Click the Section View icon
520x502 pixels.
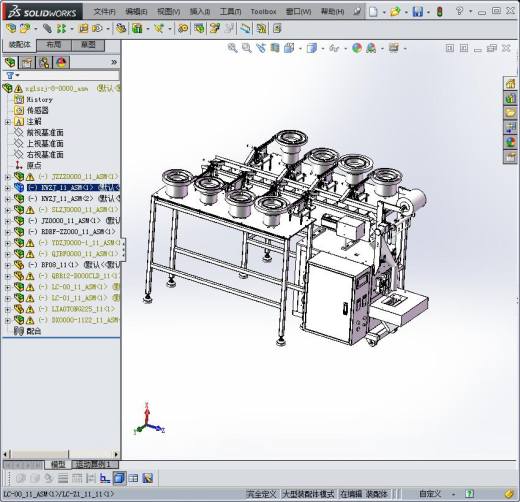point(275,48)
